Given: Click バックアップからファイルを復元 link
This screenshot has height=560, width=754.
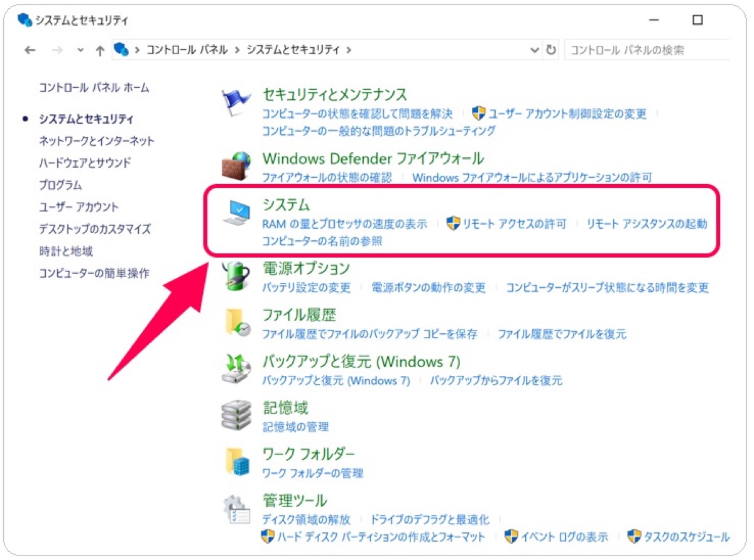Looking at the screenshot, I should click(496, 381).
